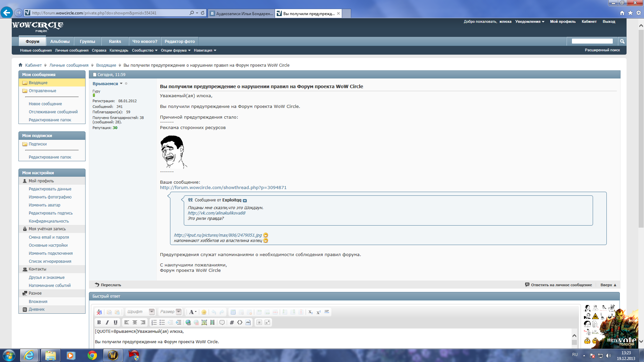
Task: Open the vk.com/alinakulikova88 link
Action: (216, 213)
